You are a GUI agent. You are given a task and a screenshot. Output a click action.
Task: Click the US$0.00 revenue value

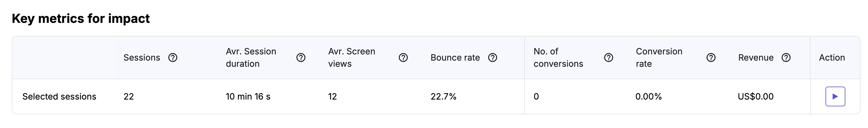click(x=756, y=97)
